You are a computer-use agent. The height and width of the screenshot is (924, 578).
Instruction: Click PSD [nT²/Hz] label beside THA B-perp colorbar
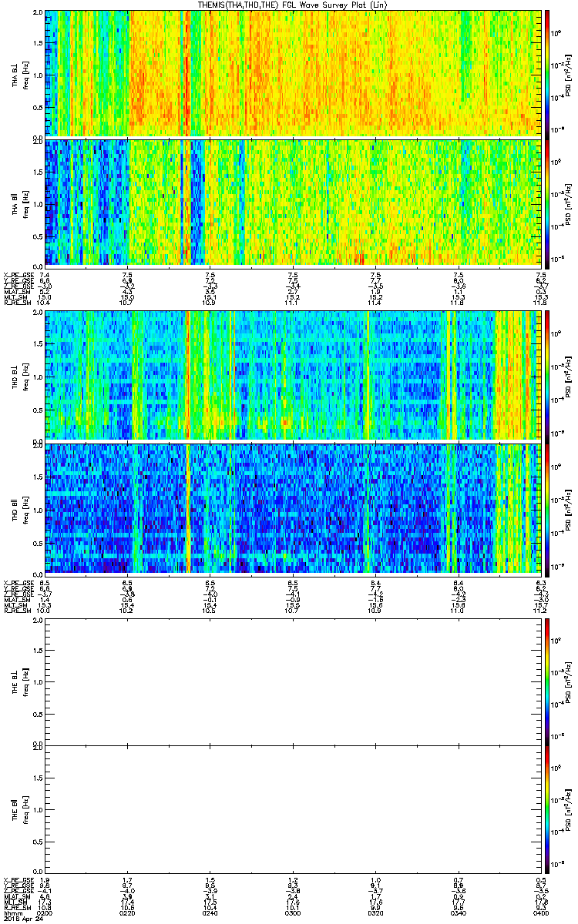click(x=569, y=74)
